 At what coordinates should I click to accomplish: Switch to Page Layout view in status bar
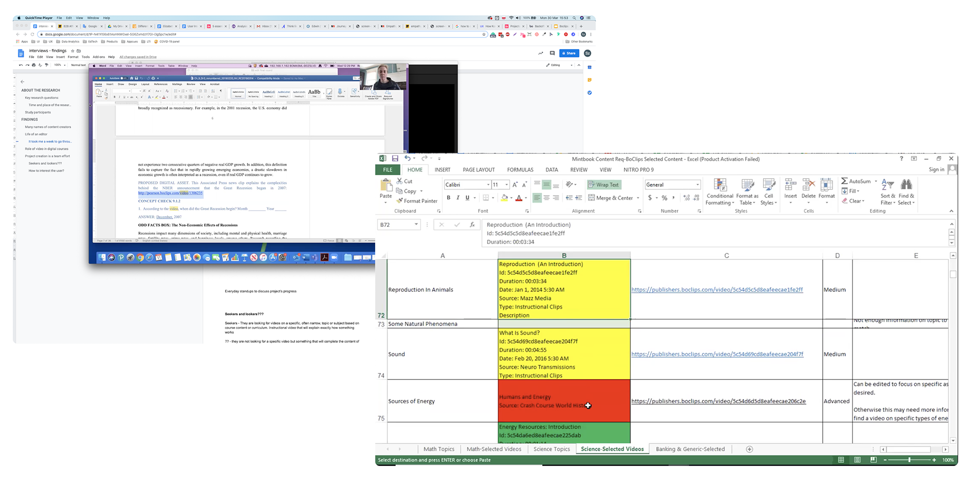[x=857, y=460]
